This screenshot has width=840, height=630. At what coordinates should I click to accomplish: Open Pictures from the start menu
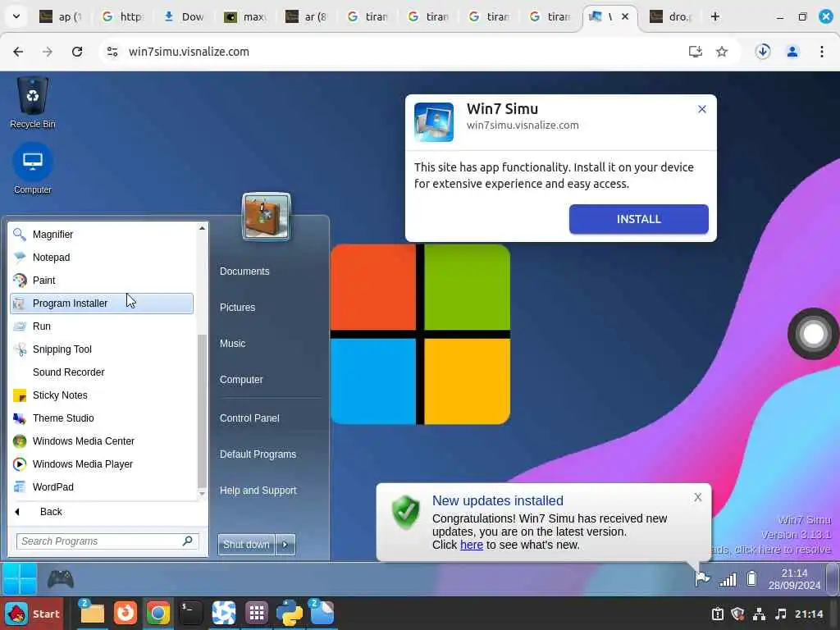tap(237, 308)
